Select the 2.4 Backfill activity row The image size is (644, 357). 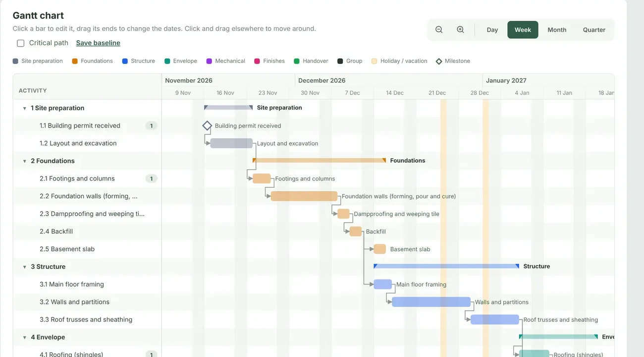tap(87, 232)
